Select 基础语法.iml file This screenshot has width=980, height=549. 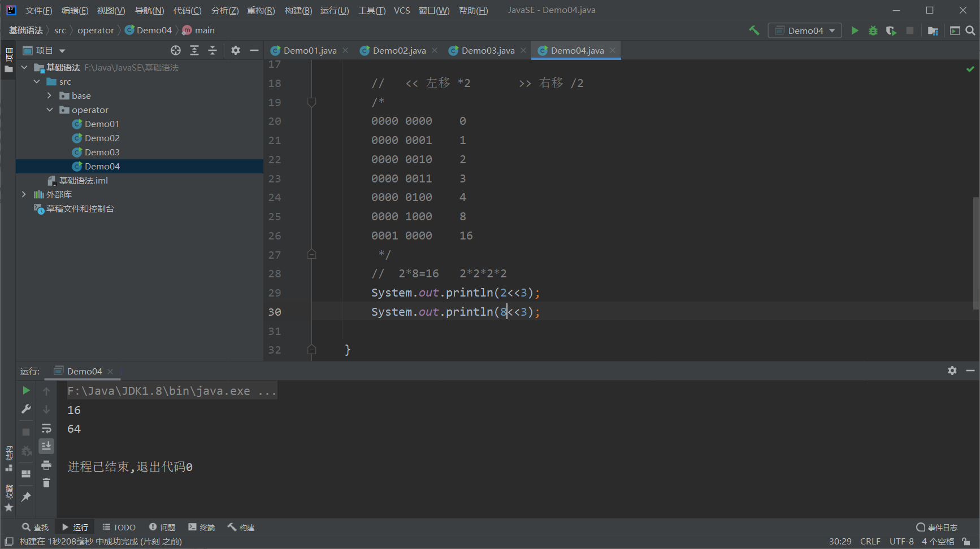pos(83,180)
